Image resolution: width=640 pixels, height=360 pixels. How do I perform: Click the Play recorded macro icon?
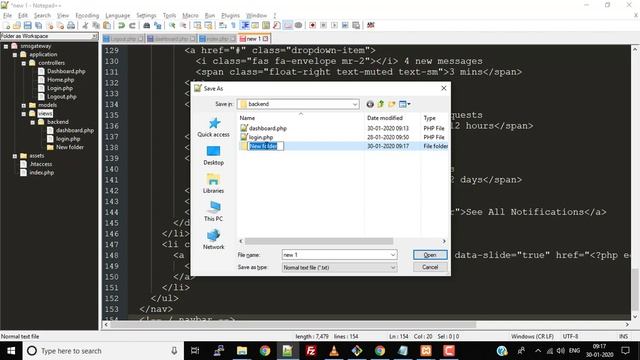pyautogui.click(x=334, y=25)
